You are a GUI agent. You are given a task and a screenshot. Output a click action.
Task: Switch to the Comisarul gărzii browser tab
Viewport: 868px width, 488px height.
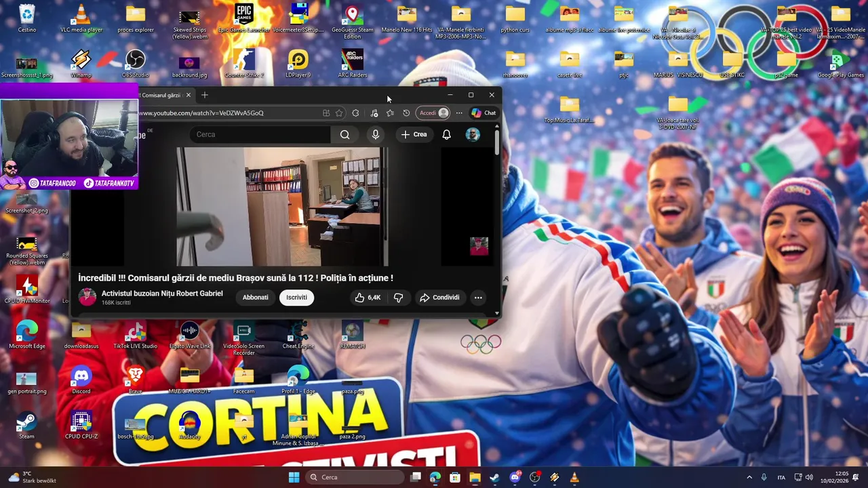coord(161,95)
